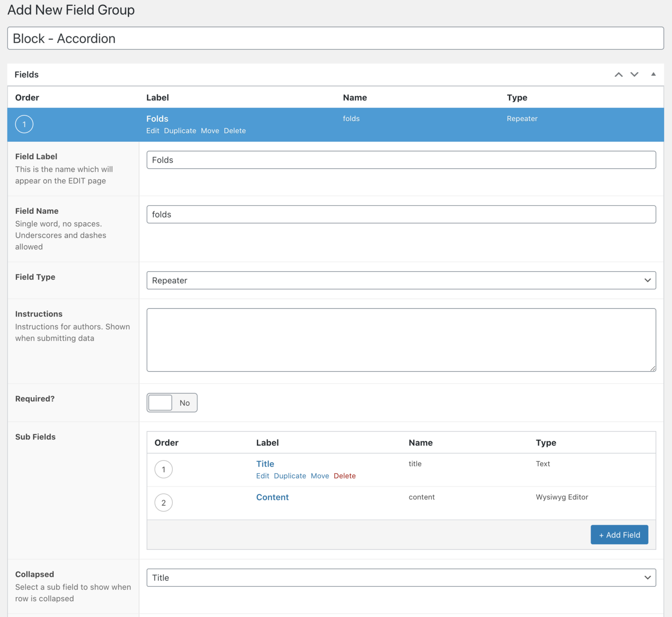Click the Content sub field order circle
Viewport: 672px width, 617px height.
point(164,502)
